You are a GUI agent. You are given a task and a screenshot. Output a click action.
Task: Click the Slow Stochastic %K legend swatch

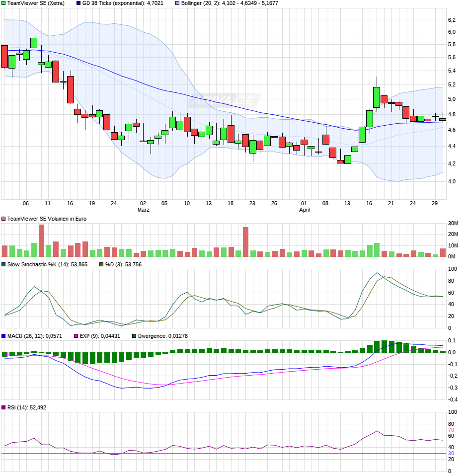click(3, 265)
